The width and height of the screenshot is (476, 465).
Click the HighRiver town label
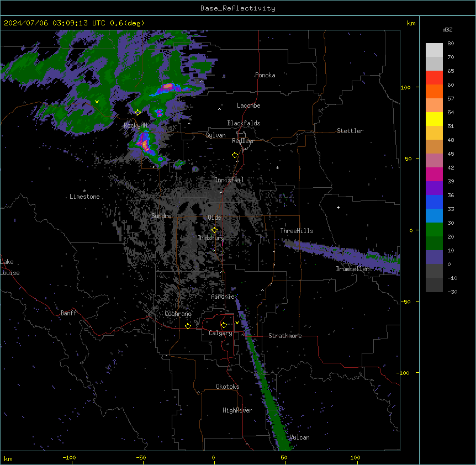(x=237, y=410)
